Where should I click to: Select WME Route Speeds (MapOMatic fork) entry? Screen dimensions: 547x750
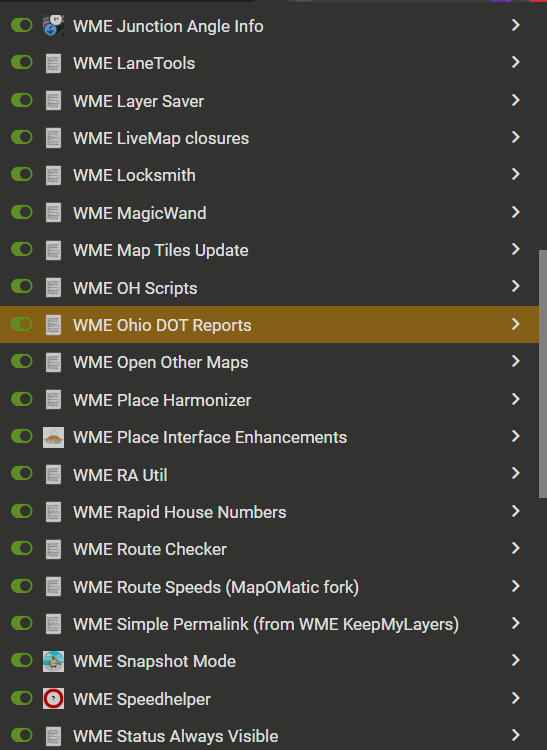[269, 586]
